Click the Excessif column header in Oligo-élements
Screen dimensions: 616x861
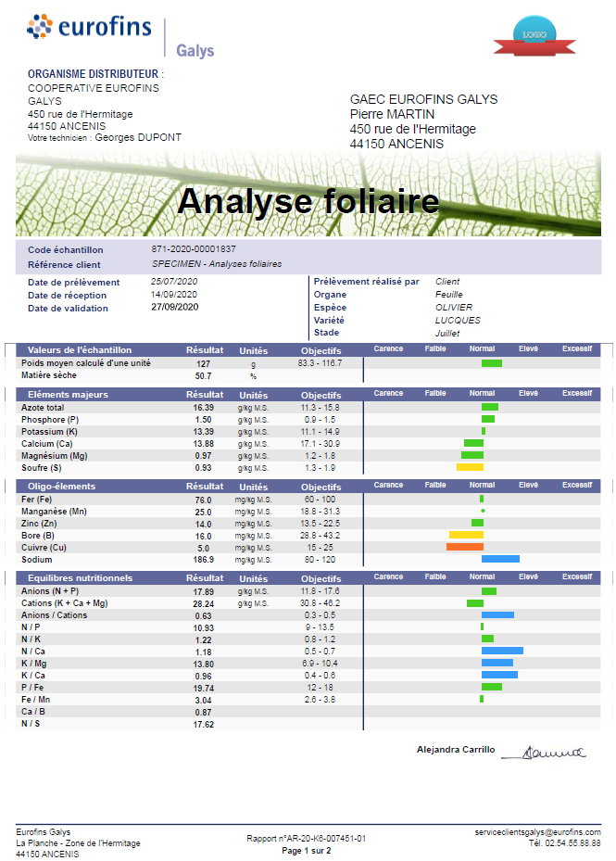[x=577, y=485]
